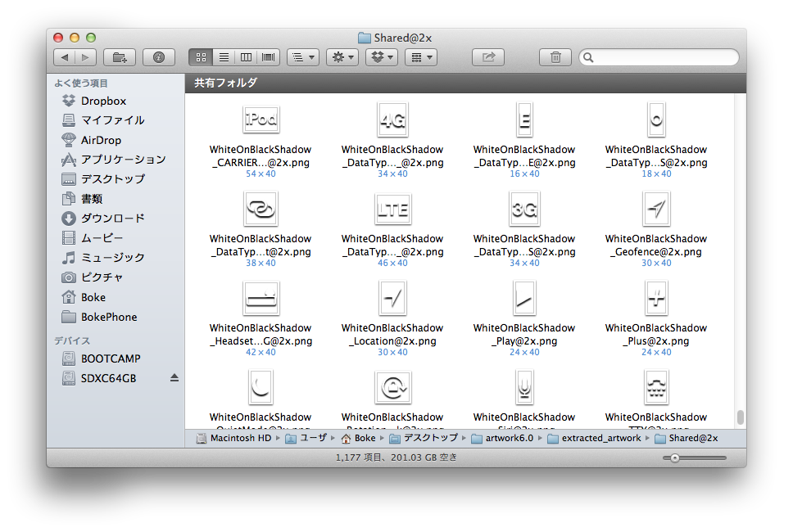Switch to column view

coord(246,57)
